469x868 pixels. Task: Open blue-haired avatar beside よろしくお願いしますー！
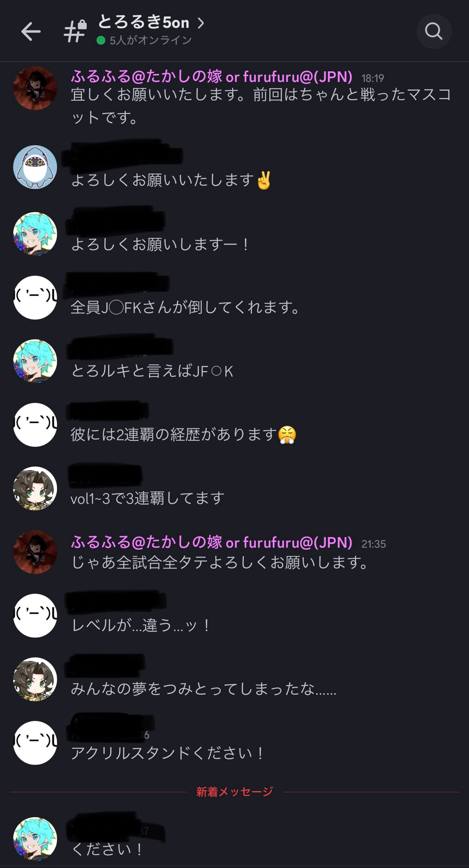35,234
